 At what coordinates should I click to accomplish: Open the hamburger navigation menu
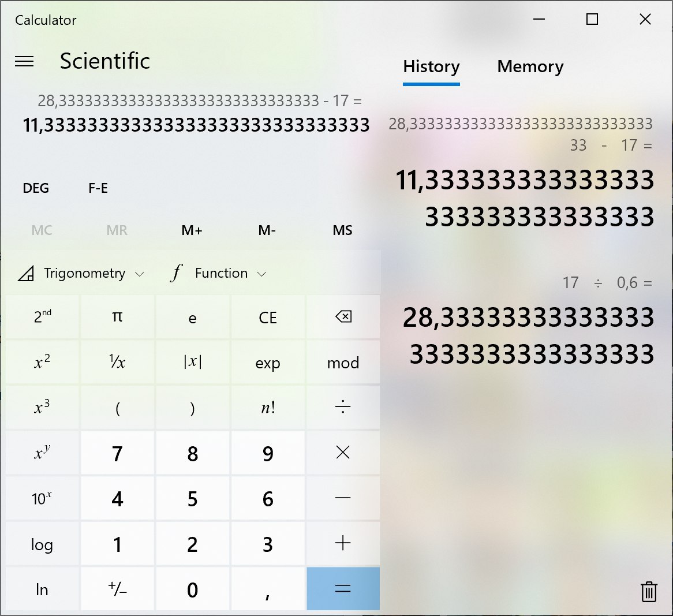24,61
